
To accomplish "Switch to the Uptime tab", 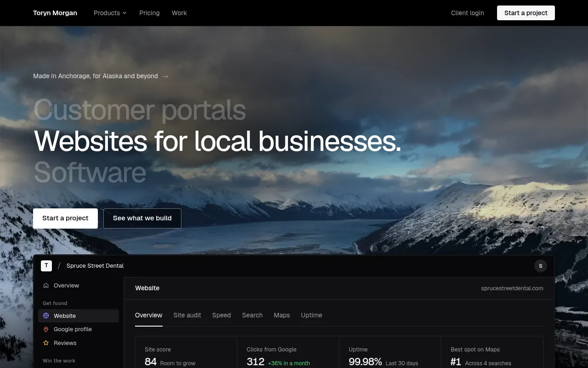I will [x=311, y=315].
